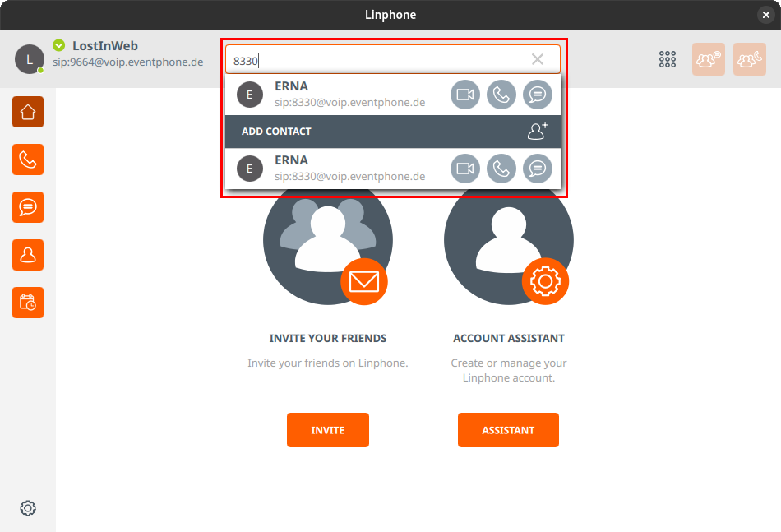Open scheduled meetings via sidebar calendar icon
Image resolution: width=781 pixels, height=532 pixels.
(28, 303)
